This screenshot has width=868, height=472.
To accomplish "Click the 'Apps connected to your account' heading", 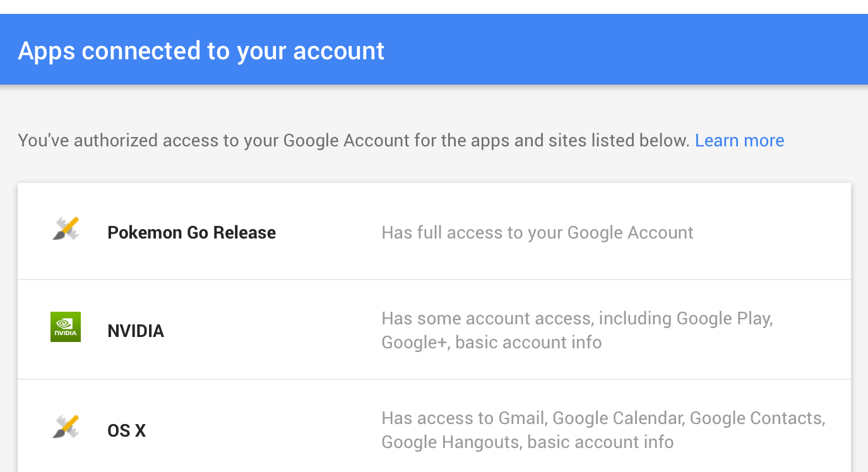I will pyautogui.click(x=201, y=50).
